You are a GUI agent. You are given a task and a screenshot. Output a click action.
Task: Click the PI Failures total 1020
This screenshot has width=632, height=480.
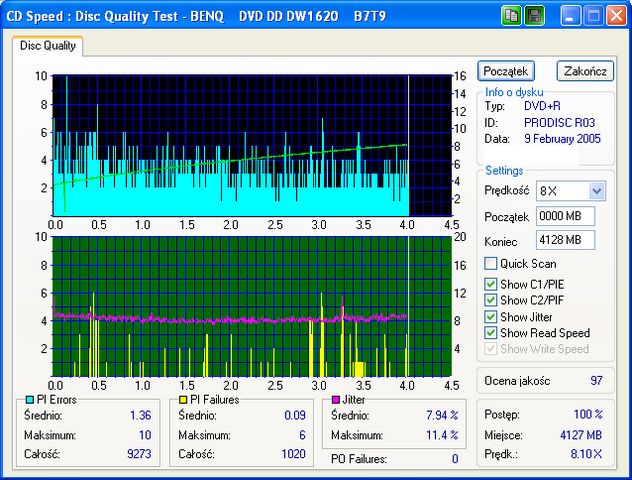coord(293,454)
